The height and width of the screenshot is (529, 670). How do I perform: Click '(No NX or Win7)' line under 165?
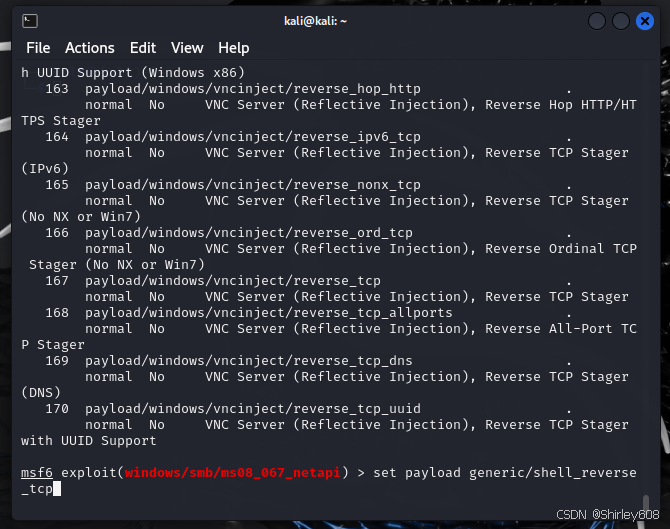[x=81, y=217]
